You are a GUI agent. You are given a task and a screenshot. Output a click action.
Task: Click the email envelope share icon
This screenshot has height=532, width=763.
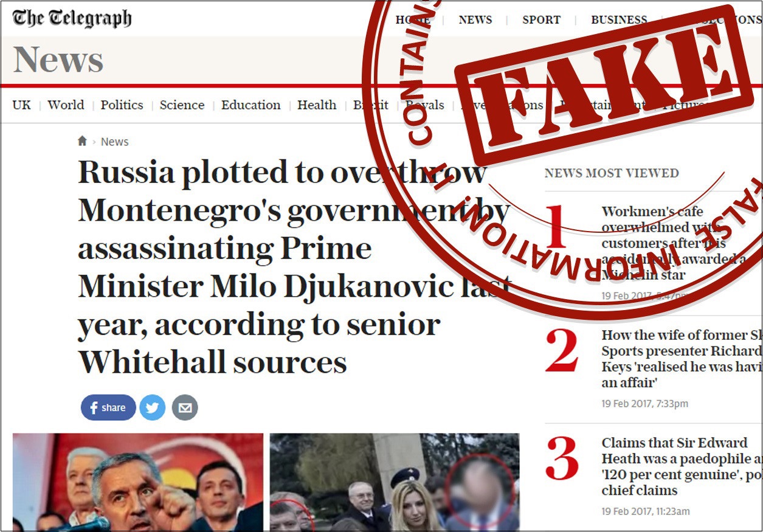185,407
